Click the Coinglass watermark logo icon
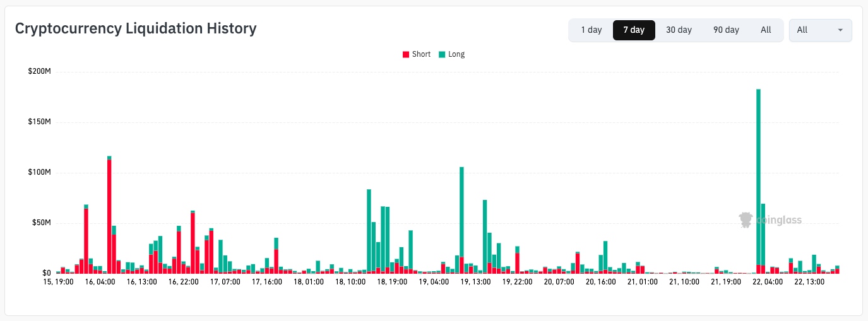The width and height of the screenshot is (868, 321). (x=746, y=219)
